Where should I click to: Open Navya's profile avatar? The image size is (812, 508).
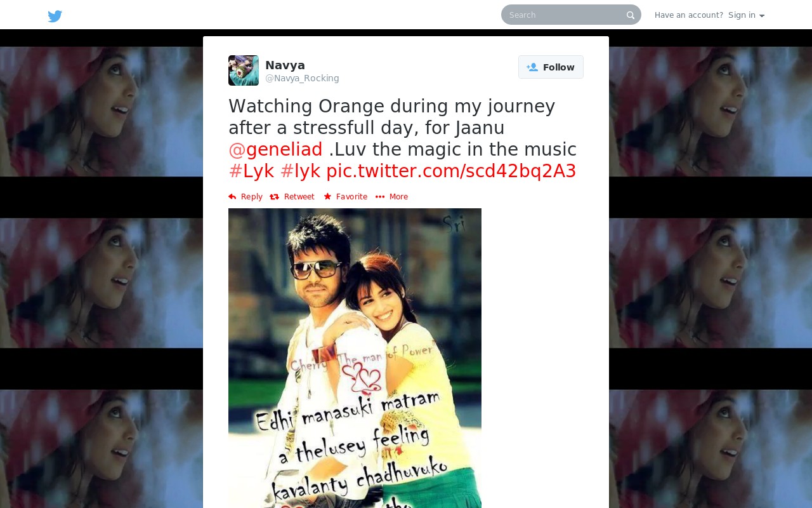pyautogui.click(x=244, y=70)
